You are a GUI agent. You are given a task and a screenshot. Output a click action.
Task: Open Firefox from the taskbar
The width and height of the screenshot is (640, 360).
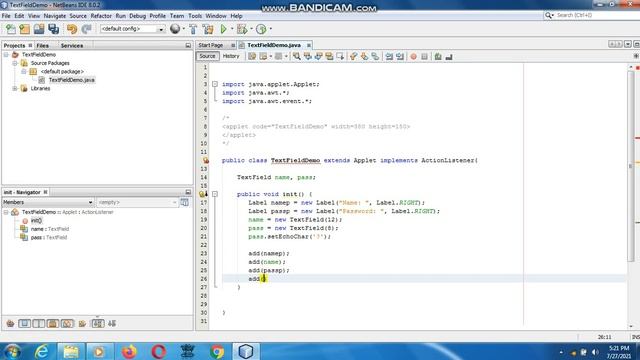[x=129, y=351]
